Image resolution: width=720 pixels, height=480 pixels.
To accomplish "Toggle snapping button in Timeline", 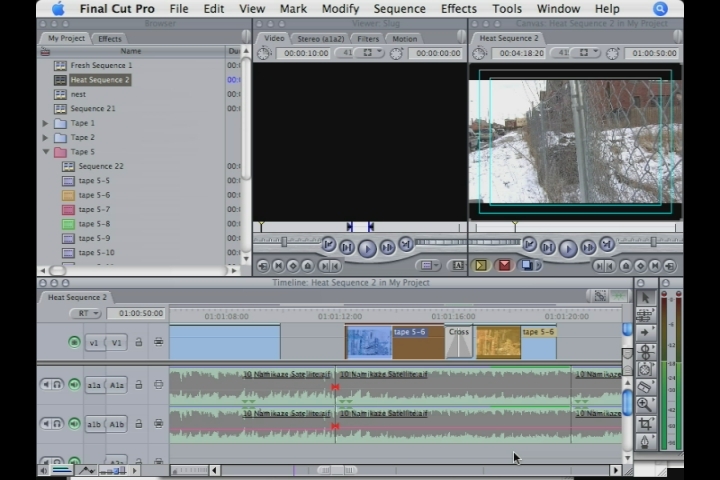I will click(618, 296).
